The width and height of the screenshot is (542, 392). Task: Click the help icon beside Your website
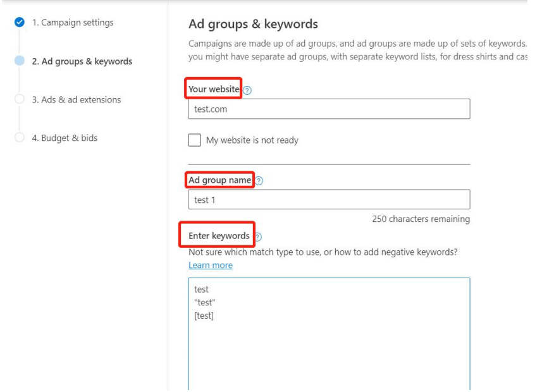click(x=247, y=90)
